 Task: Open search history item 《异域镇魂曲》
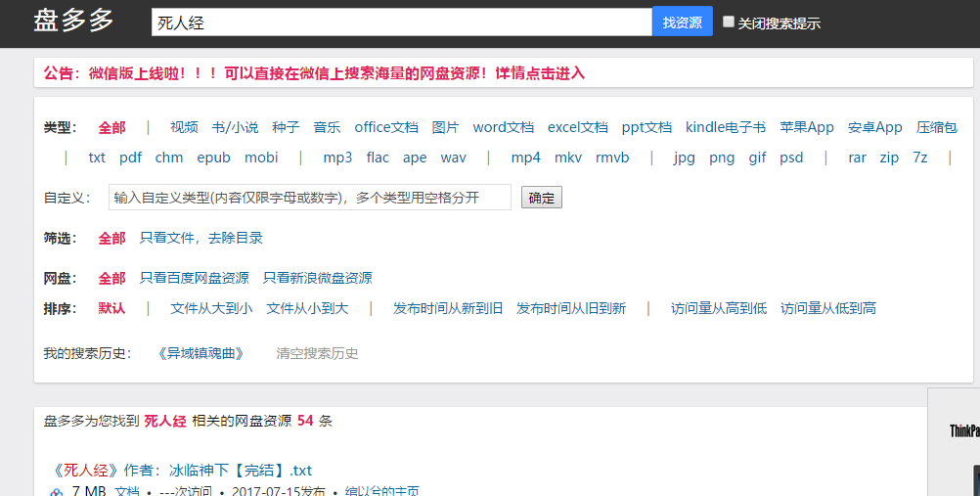pos(200,353)
